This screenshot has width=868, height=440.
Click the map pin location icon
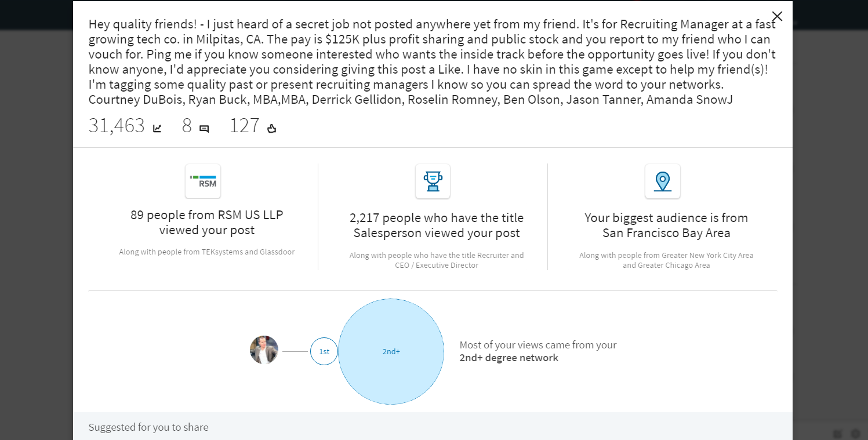tap(662, 181)
